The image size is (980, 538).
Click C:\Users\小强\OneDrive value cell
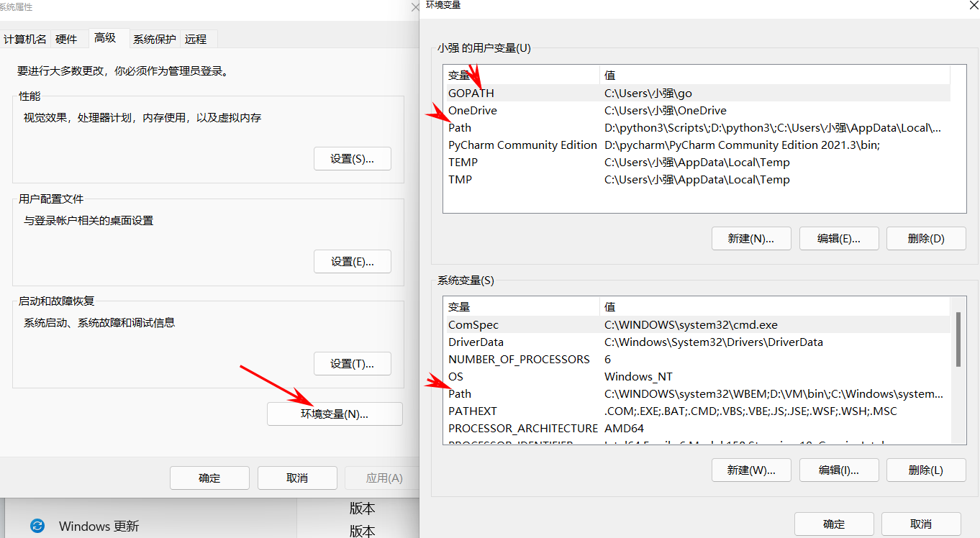click(665, 110)
